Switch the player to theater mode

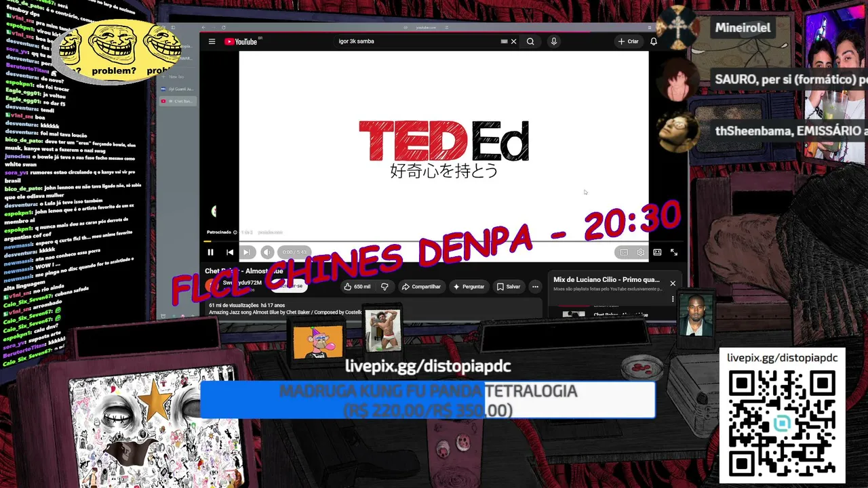click(657, 252)
